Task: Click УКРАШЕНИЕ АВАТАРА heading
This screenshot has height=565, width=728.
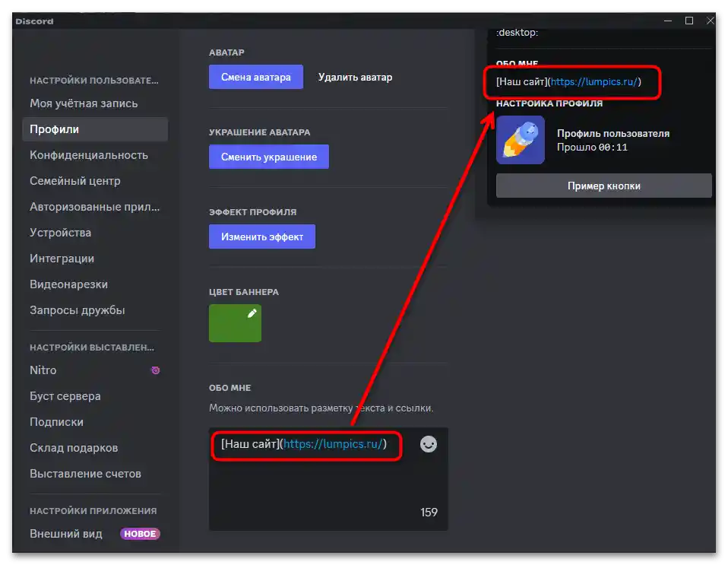Action: pos(260,132)
